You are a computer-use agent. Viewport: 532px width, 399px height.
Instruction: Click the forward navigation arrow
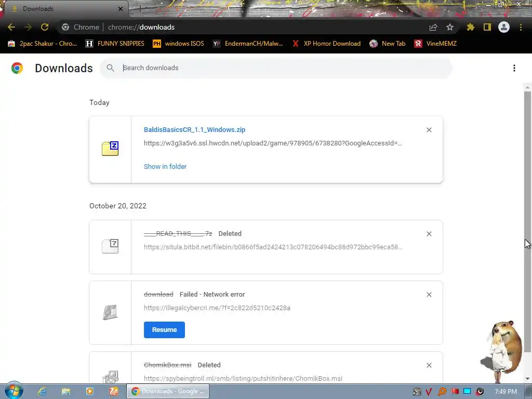coord(28,27)
